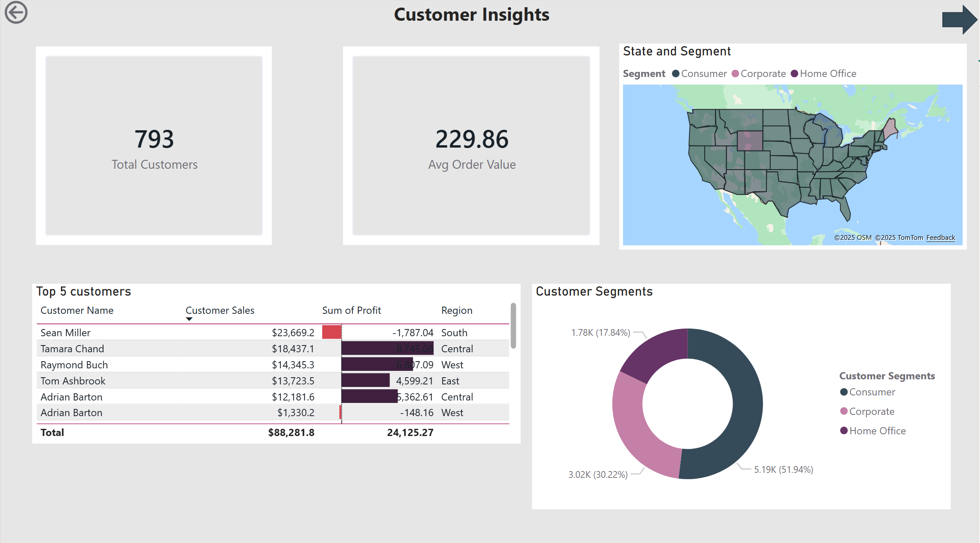Select Consumer dot in map legend

675,74
